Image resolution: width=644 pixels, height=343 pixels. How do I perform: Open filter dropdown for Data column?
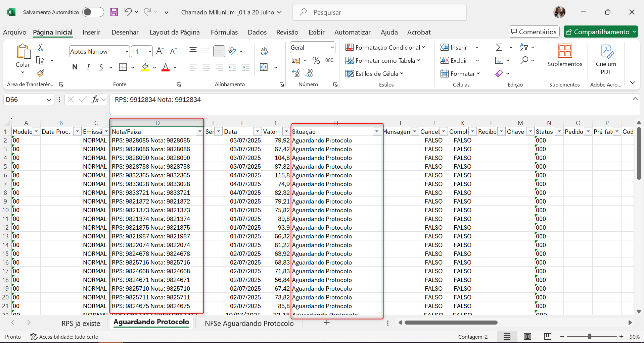[x=258, y=131]
